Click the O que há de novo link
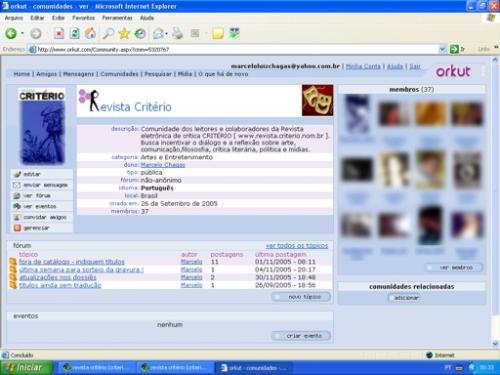Viewport: 500px width, 375px height. pos(223,74)
